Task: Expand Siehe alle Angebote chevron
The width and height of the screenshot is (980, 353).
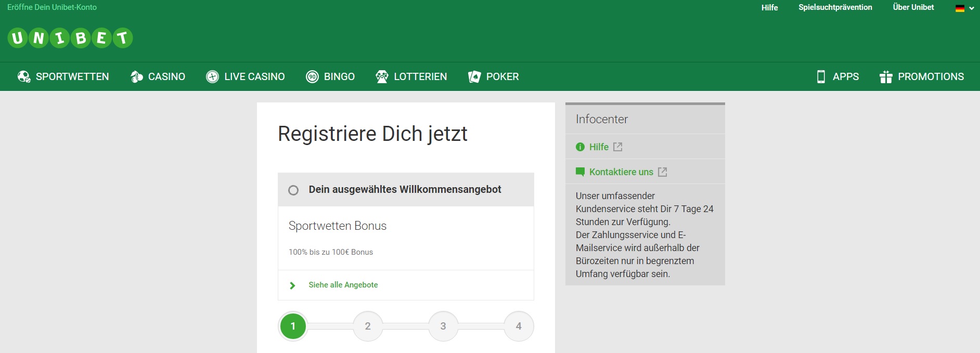Action: pos(292,285)
